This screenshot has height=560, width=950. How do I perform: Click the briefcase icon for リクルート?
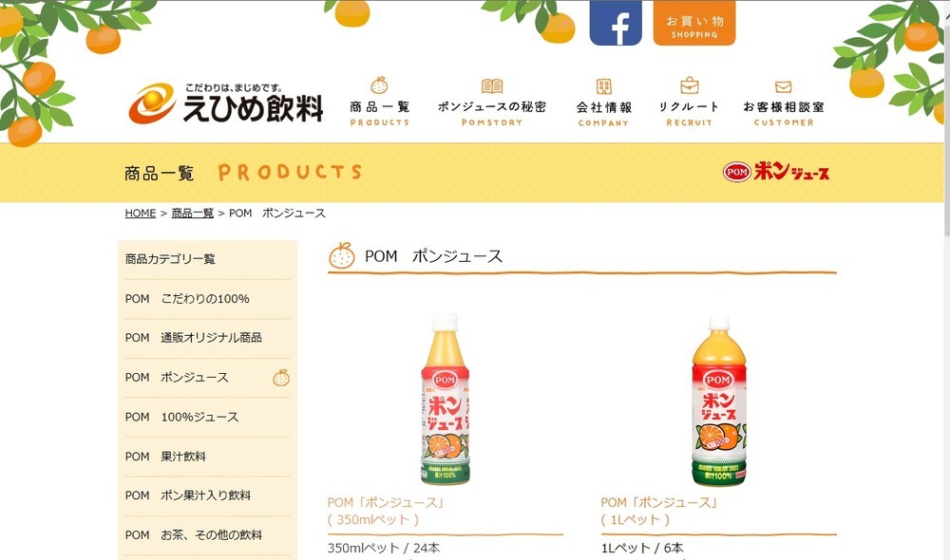tap(690, 85)
